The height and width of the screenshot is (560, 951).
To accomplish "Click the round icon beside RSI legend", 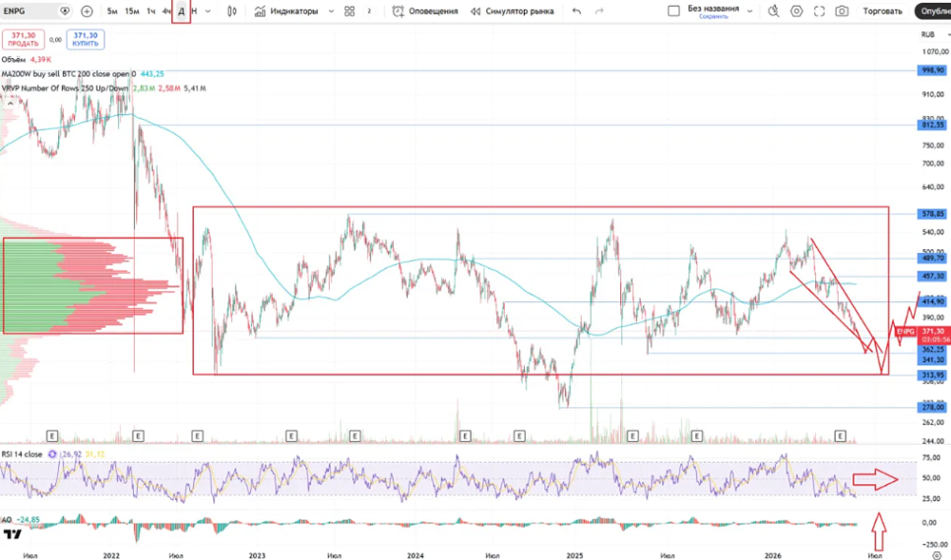I will [x=52, y=454].
